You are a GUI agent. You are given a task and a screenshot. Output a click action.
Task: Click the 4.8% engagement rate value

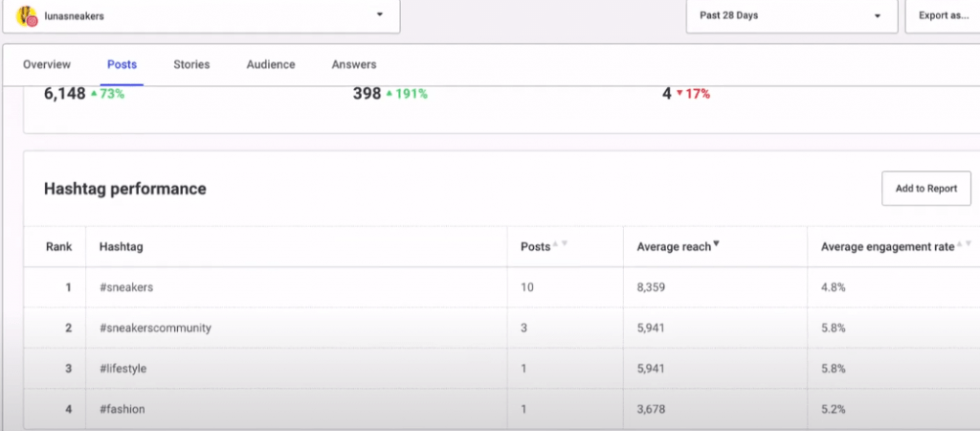[834, 287]
